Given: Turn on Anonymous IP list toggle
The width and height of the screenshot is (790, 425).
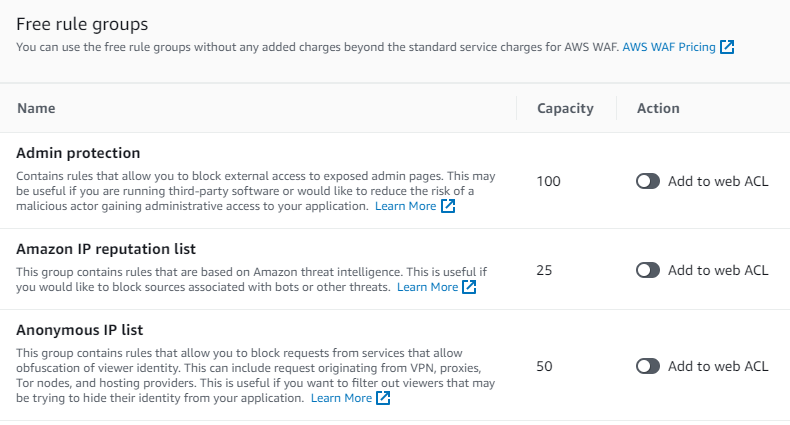Looking at the screenshot, I should click(x=648, y=366).
